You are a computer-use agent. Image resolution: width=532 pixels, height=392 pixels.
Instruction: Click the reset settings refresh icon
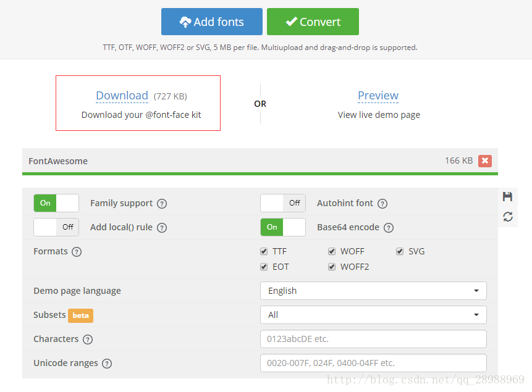[507, 217]
